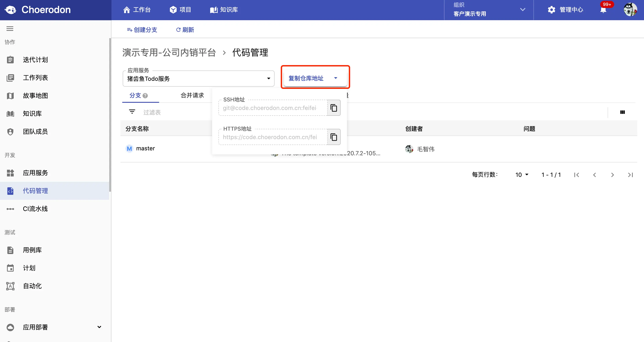Open the user avatar menu
Screen dimensions: 644x342
[x=630, y=10]
